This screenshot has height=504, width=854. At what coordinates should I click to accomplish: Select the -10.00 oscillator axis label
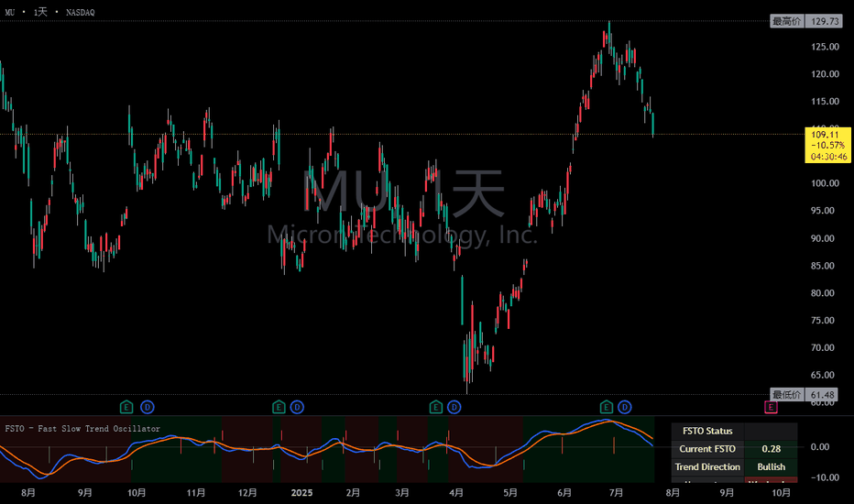tap(825, 477)
